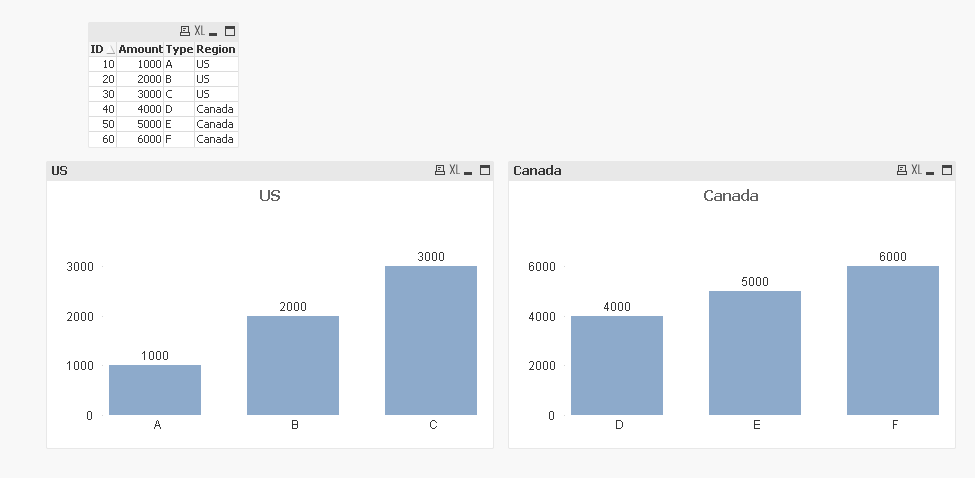Minimize the US chart object
The image size is (975, 478).
468,171
